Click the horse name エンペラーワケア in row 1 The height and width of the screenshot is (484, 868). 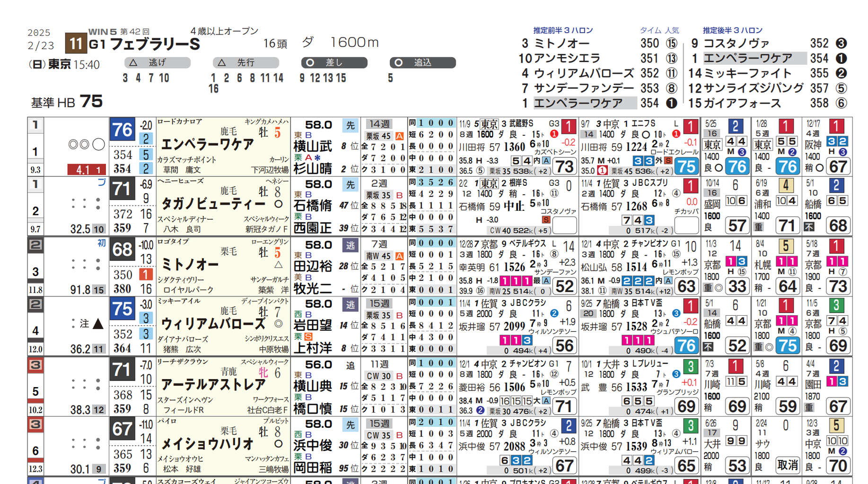click(x=207, y=145)
